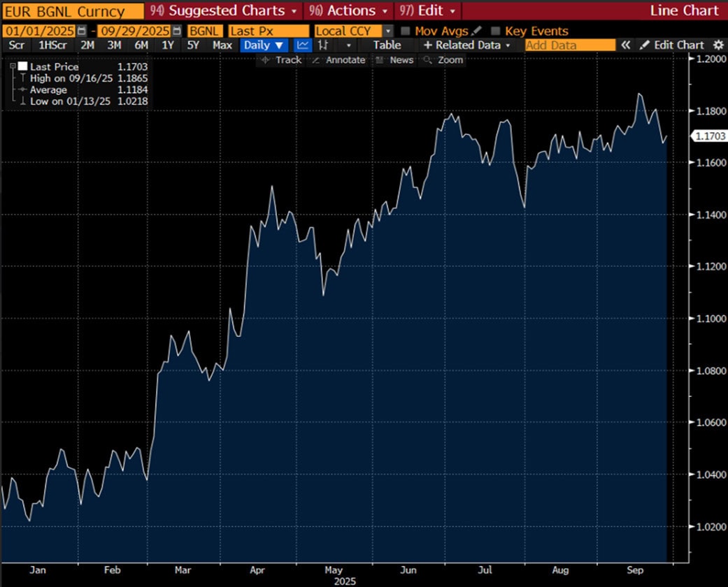Image resolution: width=728 pixels, height=587 pixels.
Task: Open the start date calendar picker
Action: pyautogui.click(x=83, y=31)
